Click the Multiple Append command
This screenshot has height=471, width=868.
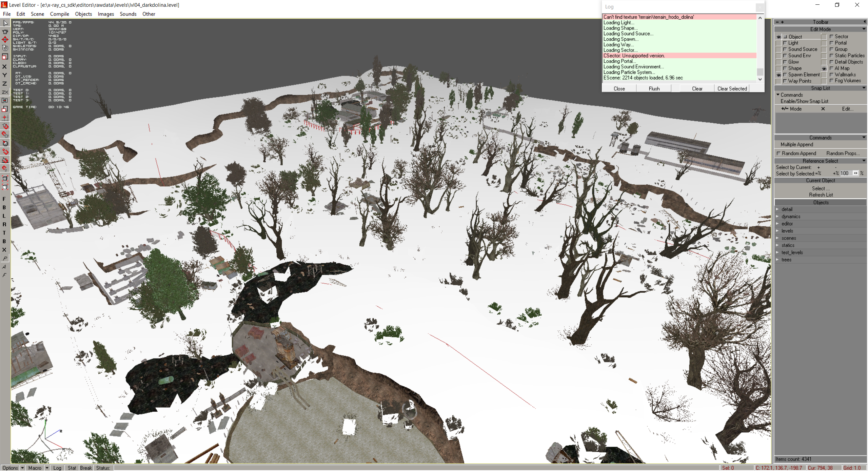pos(797,144)
